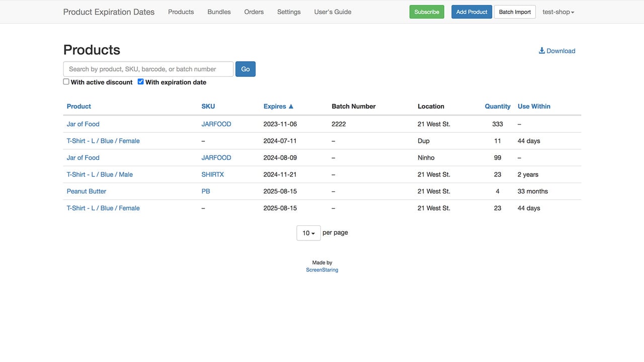
Task: Open the User's Guide
Action: point(333,12)
